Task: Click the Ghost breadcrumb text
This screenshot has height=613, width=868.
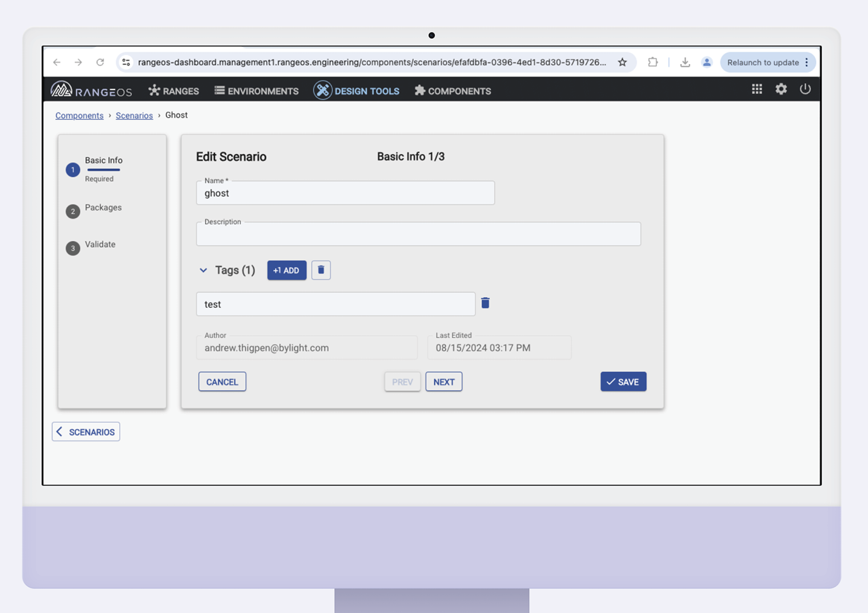Action: (x=176, y=115)
